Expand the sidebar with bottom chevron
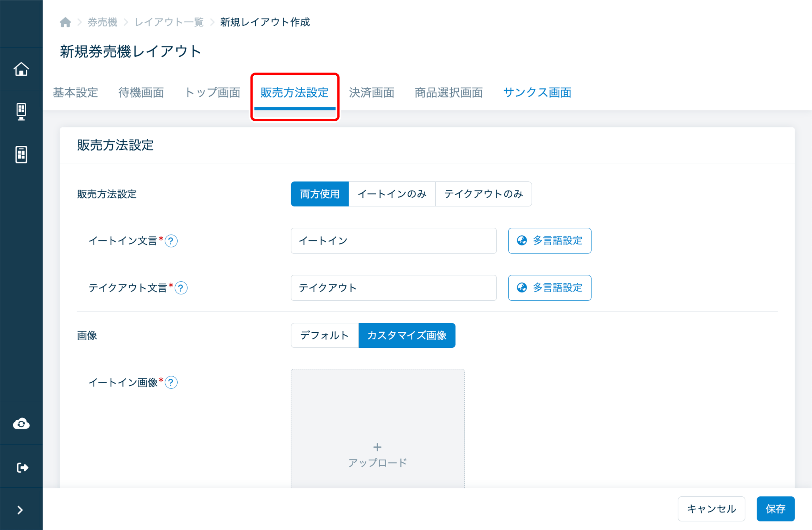The width and height of the screenshot is (812, 530). (20, 510)
